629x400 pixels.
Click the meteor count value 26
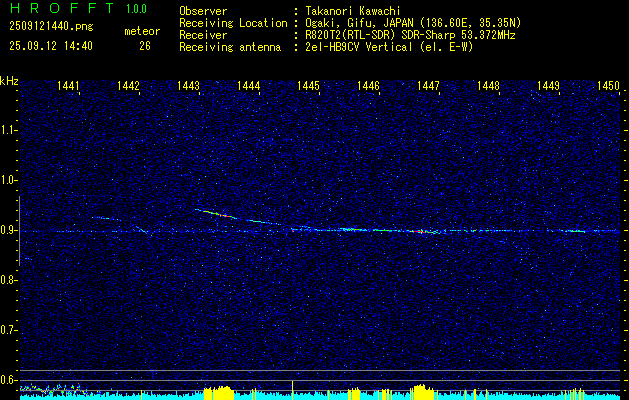point(145,46)
